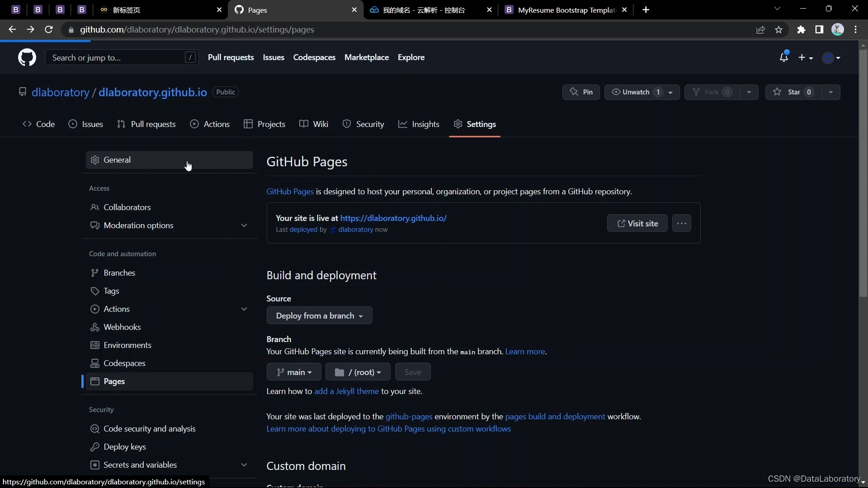Open the three-dot menu beside Visit site
The image size is (868, 488).
pyautogui.click(x=681, y=223)
